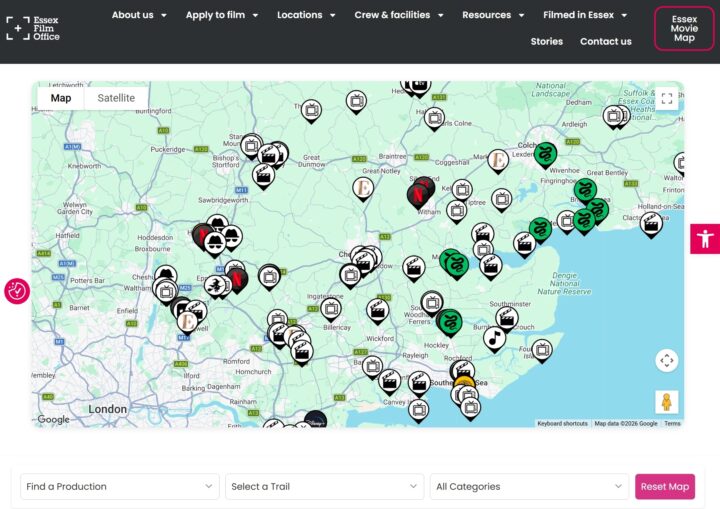The width and height of the screenshot is (720, 509).
Task: Click the London label on the map
Action: point(107,409)
